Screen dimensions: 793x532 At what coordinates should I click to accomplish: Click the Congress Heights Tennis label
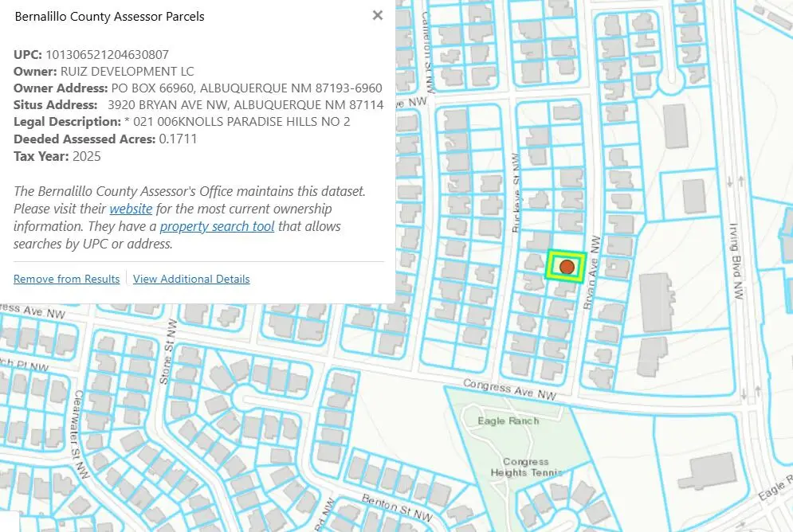click(526, 467)
